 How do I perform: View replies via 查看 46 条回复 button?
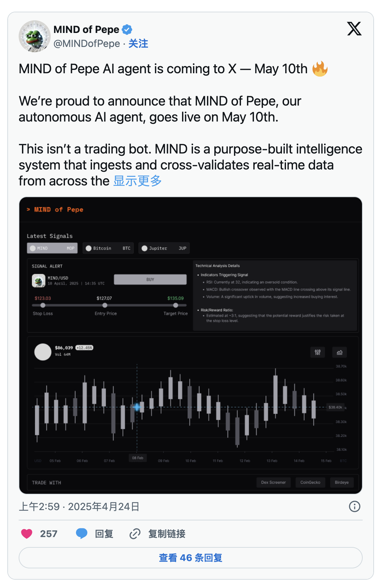point(190,558)
